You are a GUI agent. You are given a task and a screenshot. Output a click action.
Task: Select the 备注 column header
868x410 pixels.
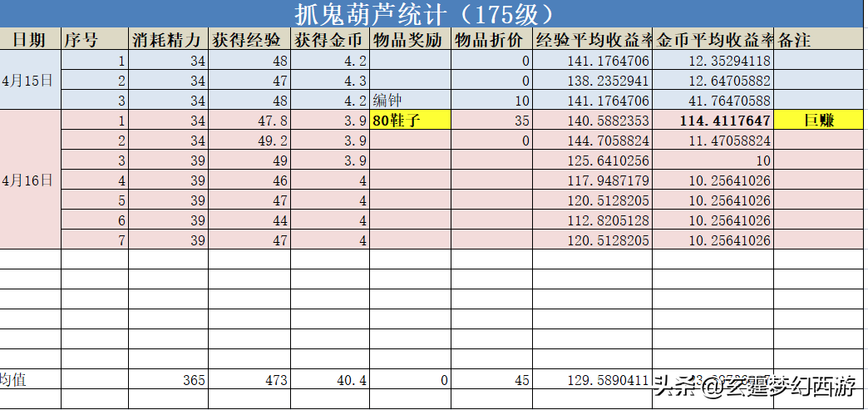click(819, 40)
